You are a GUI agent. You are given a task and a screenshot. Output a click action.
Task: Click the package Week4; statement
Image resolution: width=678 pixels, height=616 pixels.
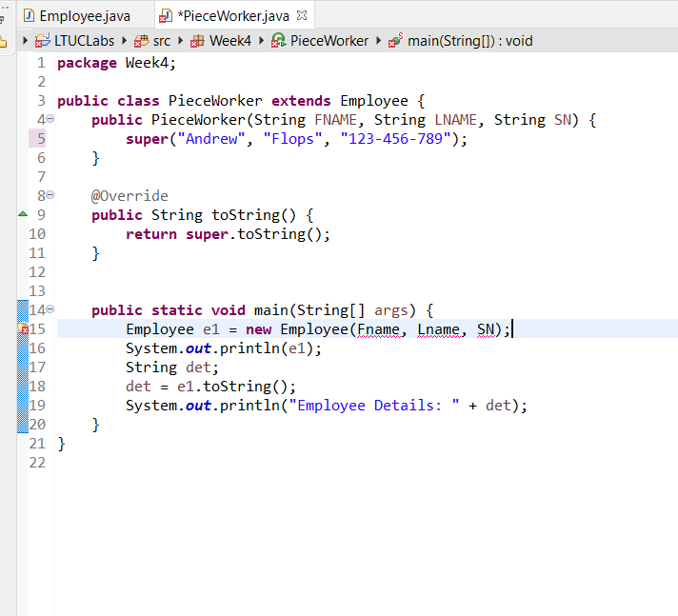[x=117, y=64]
